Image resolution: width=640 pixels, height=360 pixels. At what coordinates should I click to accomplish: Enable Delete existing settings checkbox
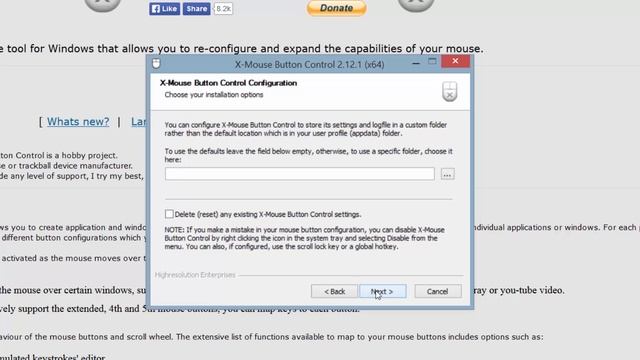click(x=169, y=214)
